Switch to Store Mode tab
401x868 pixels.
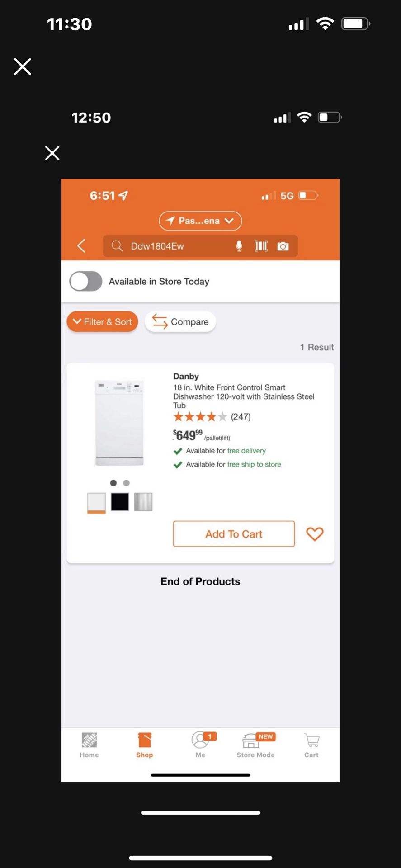tap(256, 745)
